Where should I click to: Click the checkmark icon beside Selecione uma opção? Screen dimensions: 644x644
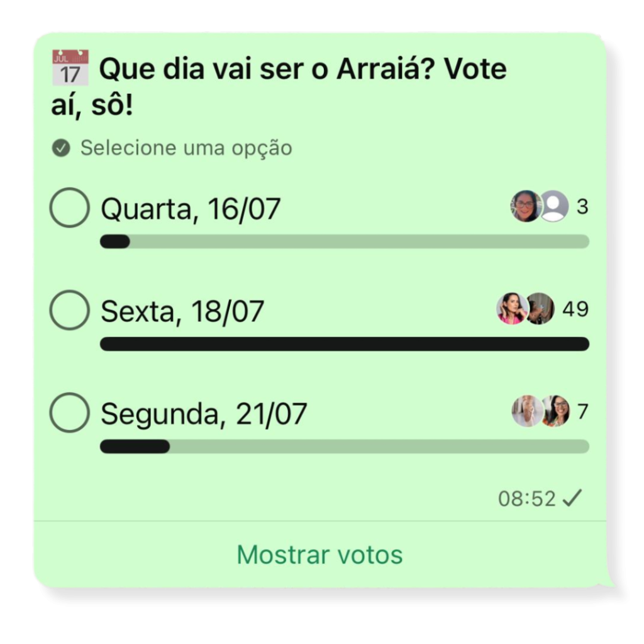(61, 148)
